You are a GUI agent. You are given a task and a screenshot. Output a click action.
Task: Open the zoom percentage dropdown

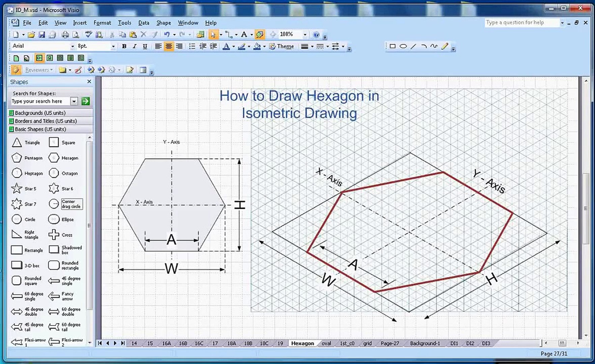(305, 34)
